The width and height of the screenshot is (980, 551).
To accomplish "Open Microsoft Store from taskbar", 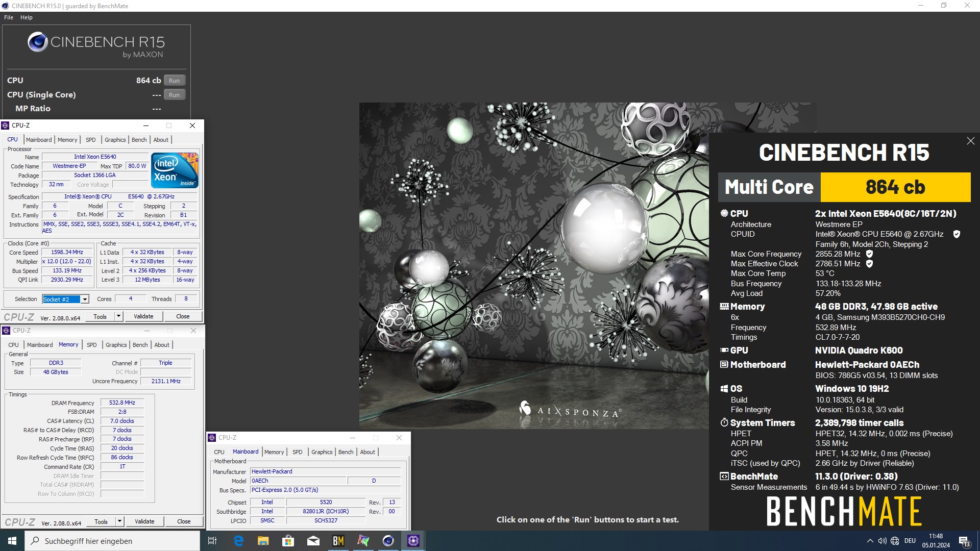I will pyautogui.click(x=288, y=541).
